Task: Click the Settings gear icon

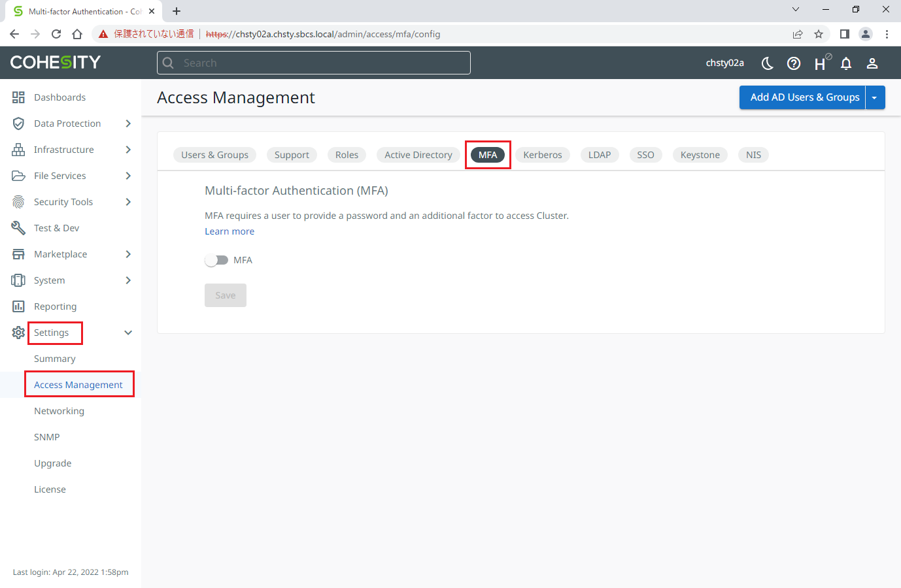Action: (18, 333)
